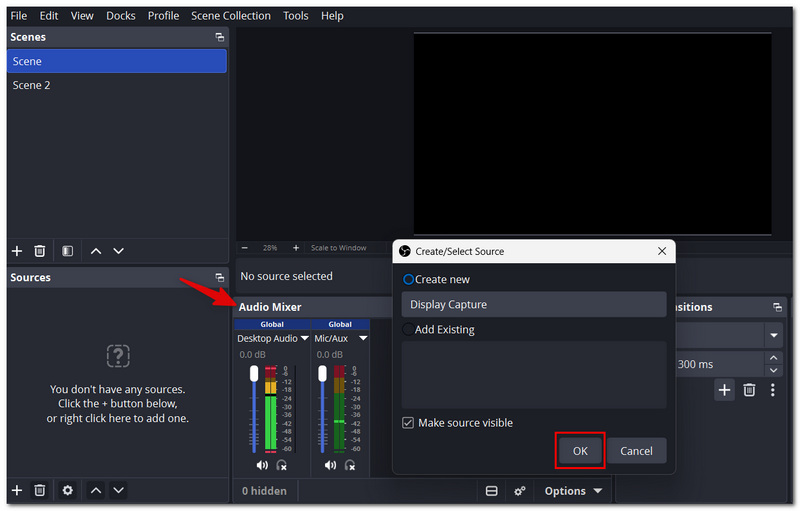Select the Add Existing radio button

point(408,329)
